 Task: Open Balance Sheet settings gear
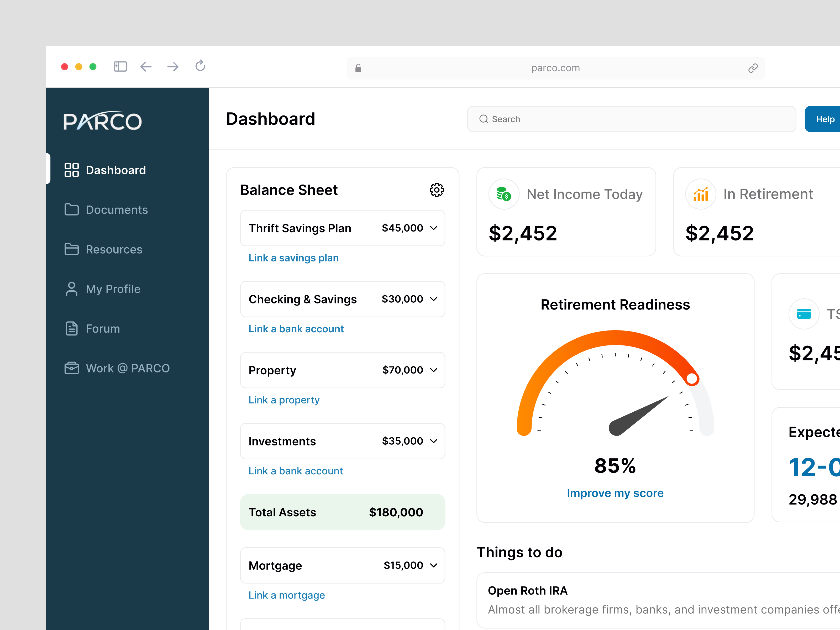pos(436,190)
